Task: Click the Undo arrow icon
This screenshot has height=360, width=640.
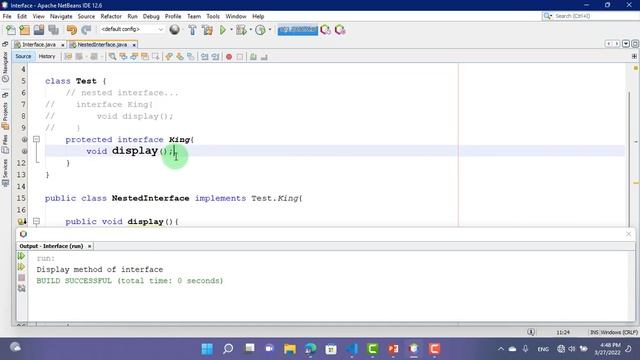Action: [x=72, y=30]
